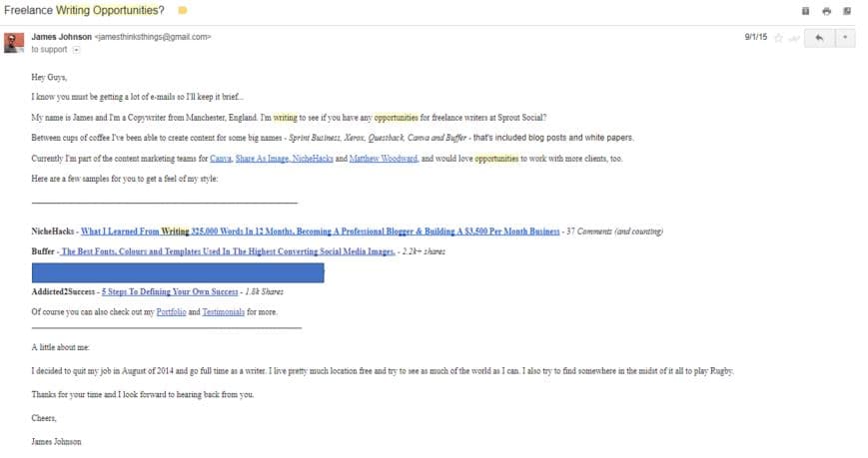Open '5 Steps To Defining Your Own Success' link

170,292
